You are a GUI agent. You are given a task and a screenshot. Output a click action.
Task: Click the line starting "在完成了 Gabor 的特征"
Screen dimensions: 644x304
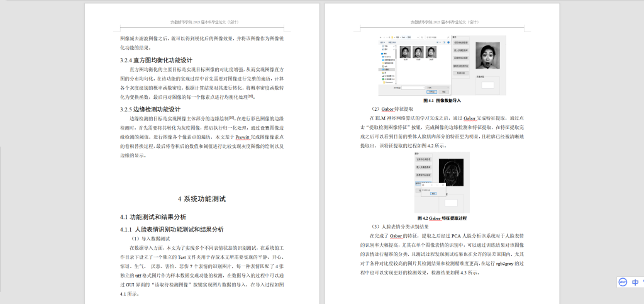tap(447, 236)
